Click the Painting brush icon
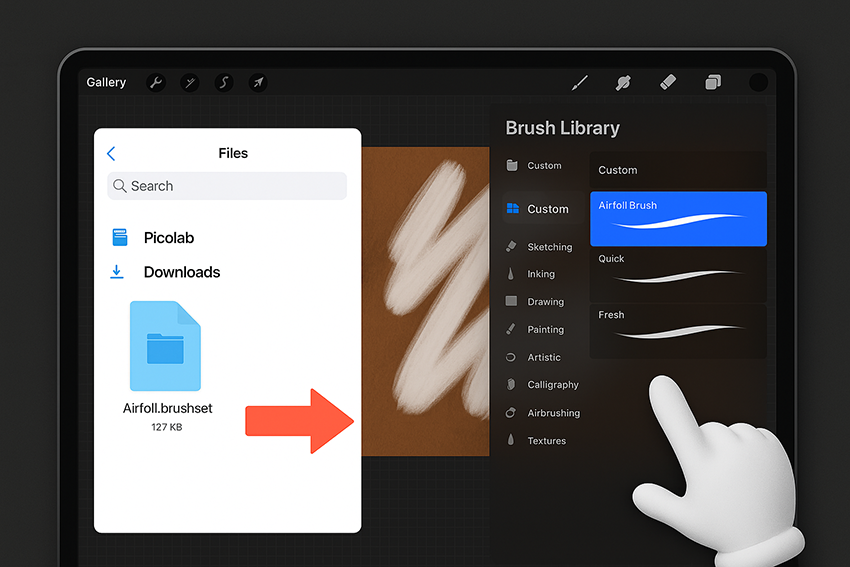This screenshot has height=567, width=850. [x=511, y=328]
